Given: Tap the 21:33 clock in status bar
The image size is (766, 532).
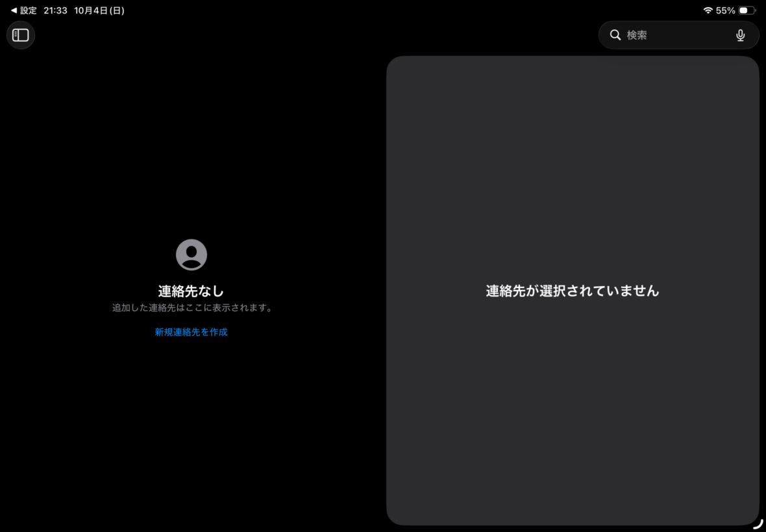Looking at the screenshot, I should click(55, 11).
